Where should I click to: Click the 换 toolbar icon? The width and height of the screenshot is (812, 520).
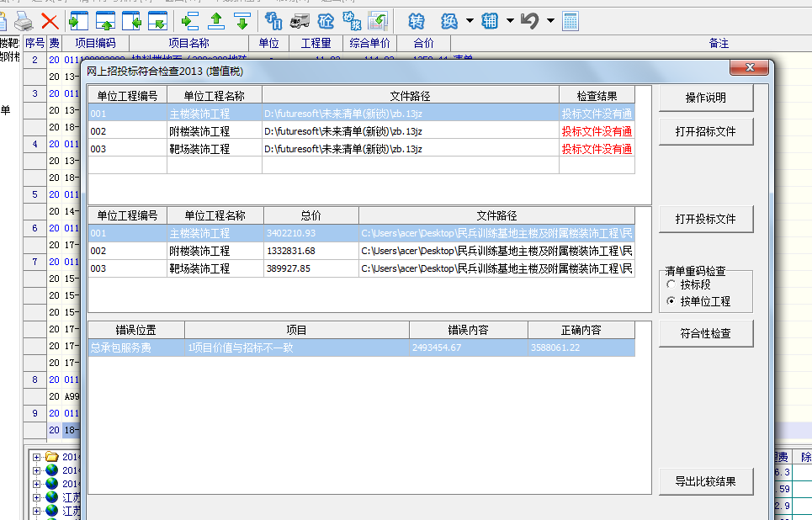click(449, 21)
